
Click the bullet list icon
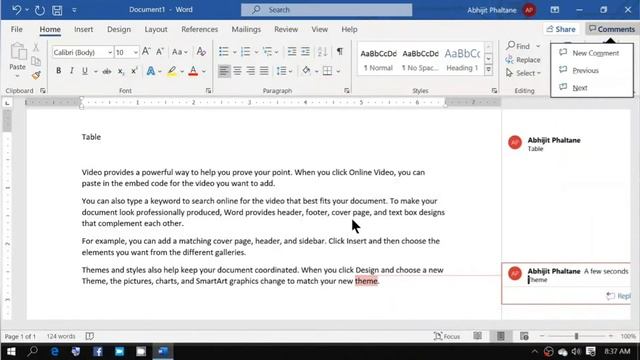[x=224, y=51]
